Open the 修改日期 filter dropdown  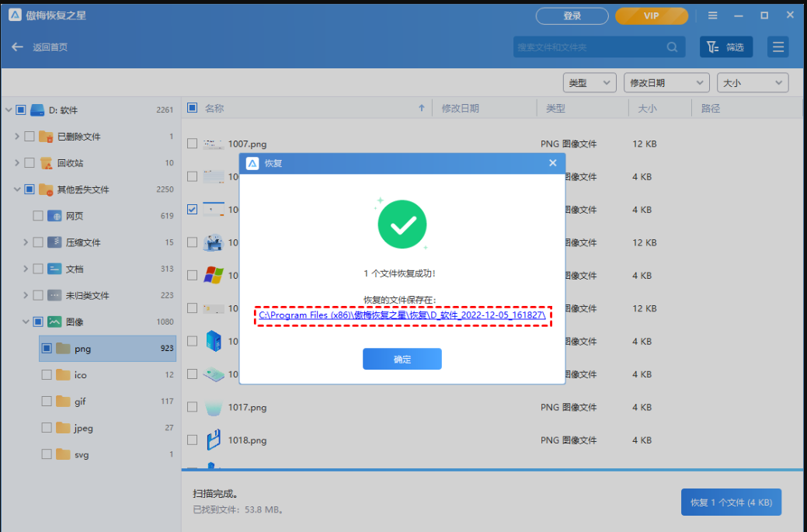click(x=666, y=82)
